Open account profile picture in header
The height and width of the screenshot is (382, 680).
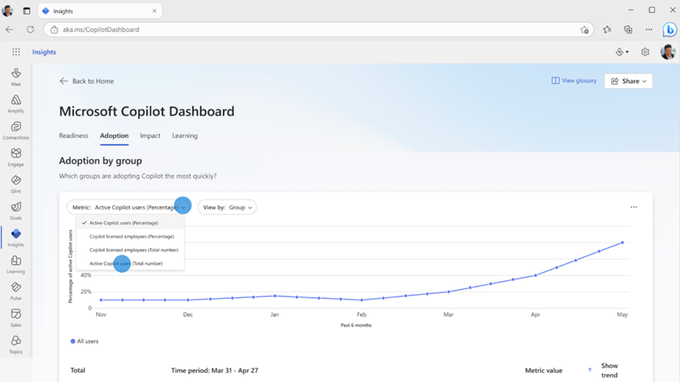coord(668,52)
